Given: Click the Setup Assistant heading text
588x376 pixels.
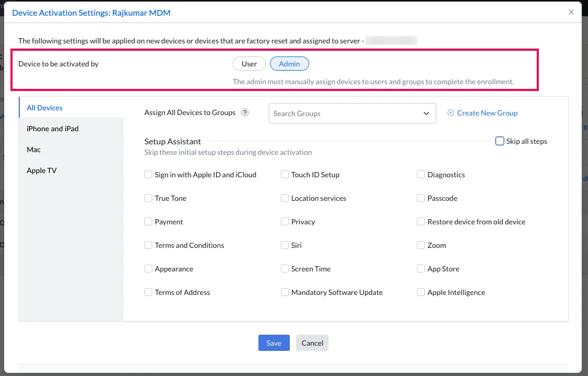Looking at the screenshot, I should (173, 141).
